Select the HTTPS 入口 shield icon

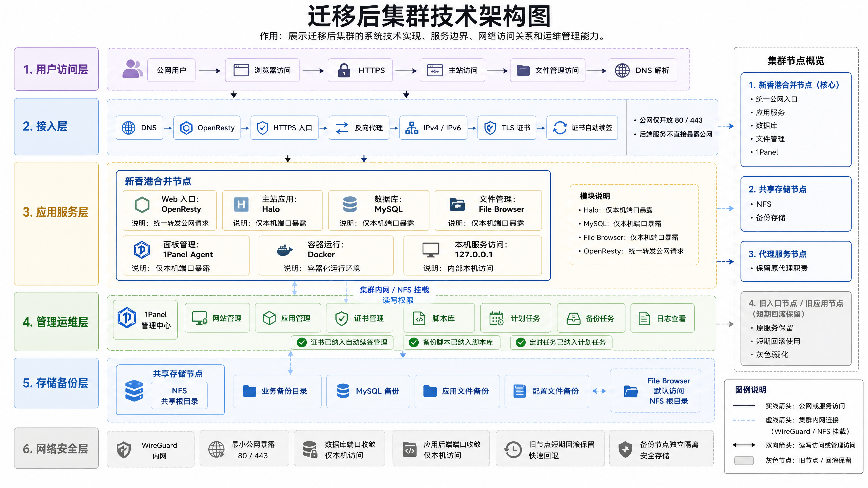262,128
